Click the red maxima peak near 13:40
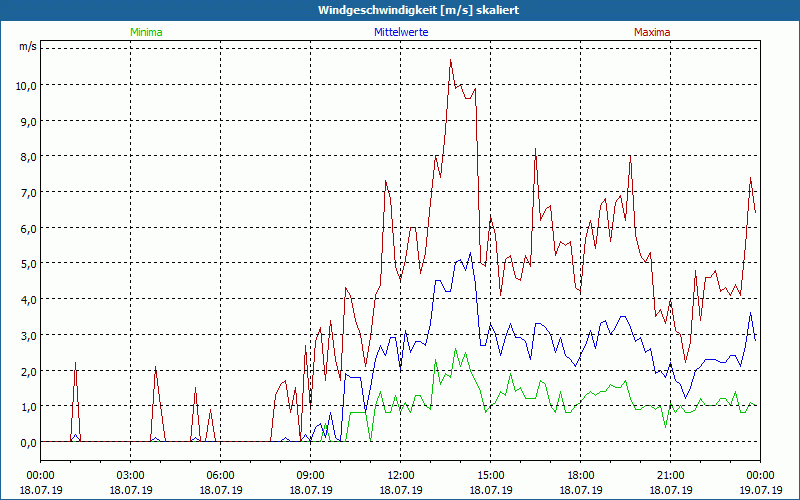The height and width of the screenshot is (500, 800). 451,60
